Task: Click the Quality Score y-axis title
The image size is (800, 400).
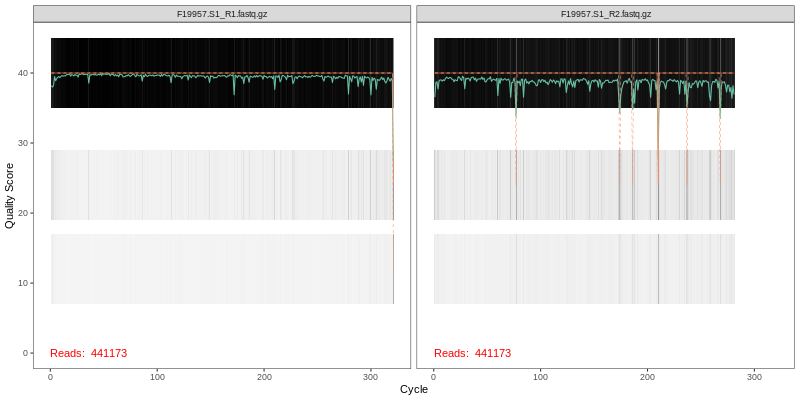Action: pyautogui.click(x=10, y=196)
